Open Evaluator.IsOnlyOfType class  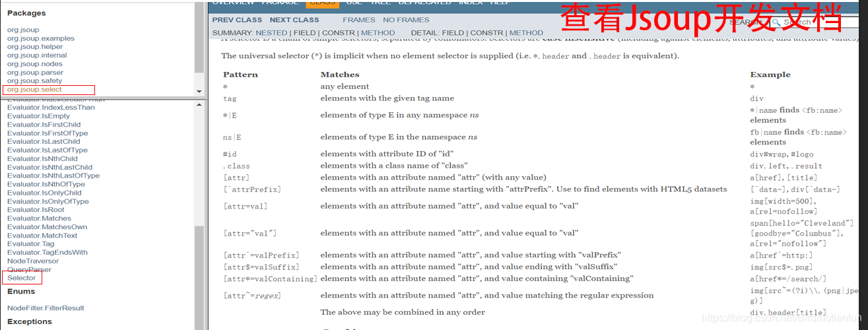tap(48, 201)
